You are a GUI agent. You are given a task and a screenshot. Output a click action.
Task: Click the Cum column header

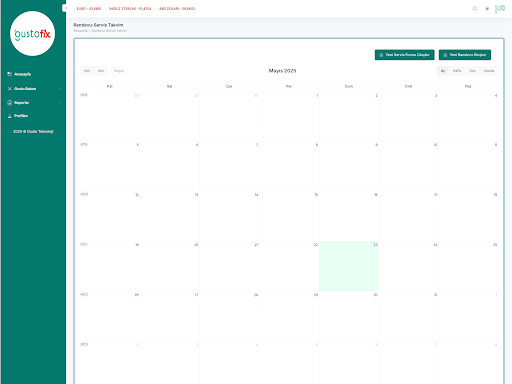(x=349, y=86)
